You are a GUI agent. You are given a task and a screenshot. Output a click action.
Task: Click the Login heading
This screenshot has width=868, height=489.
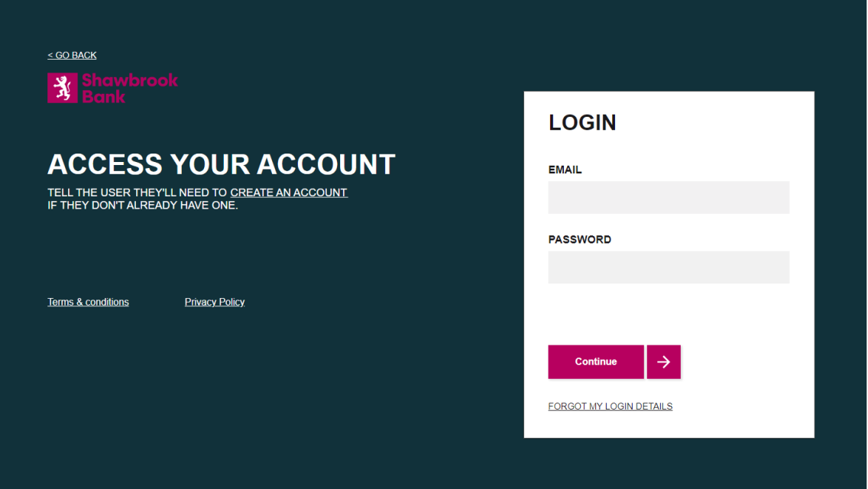click(582, 122)
